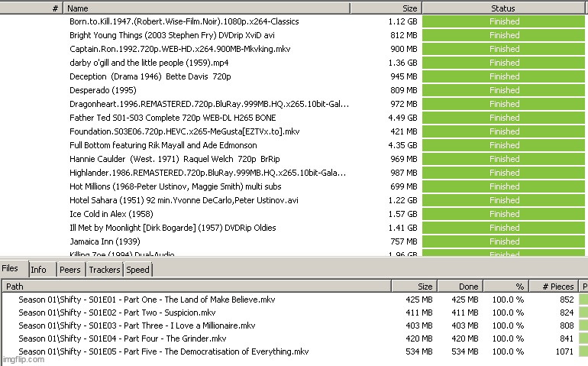Click the 1.12 GB size of Born.to.Kill
The height and width of the screenshot is (366, 588).
pos(402,21)
